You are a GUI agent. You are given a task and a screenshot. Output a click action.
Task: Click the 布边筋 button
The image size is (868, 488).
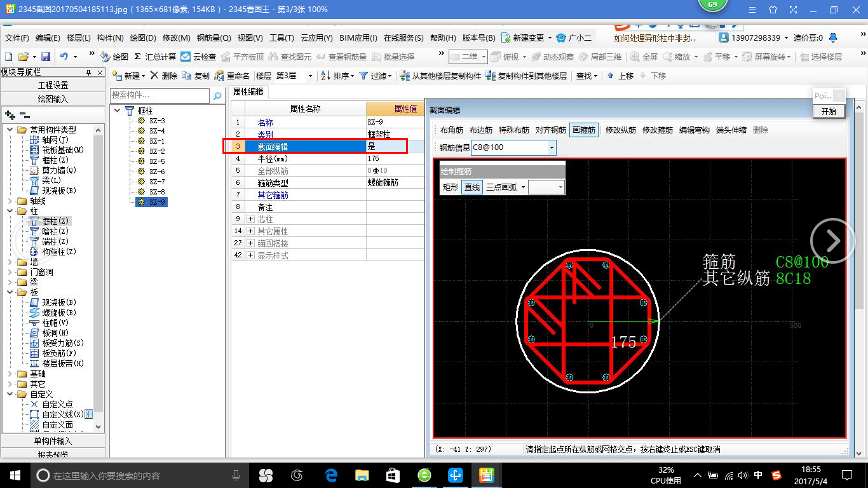pyautogui.click(x=481, y=130)
